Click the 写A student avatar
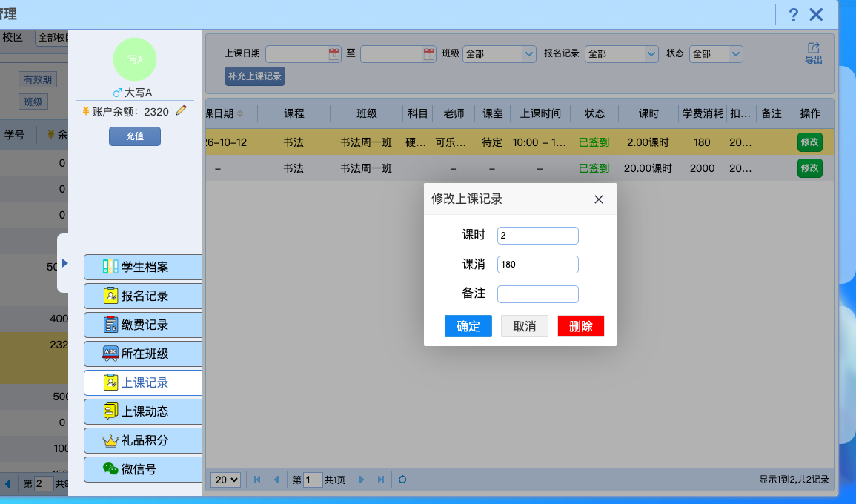Image resolution: width=856 pixels, height=504 pixels. [x=135, y=59]
